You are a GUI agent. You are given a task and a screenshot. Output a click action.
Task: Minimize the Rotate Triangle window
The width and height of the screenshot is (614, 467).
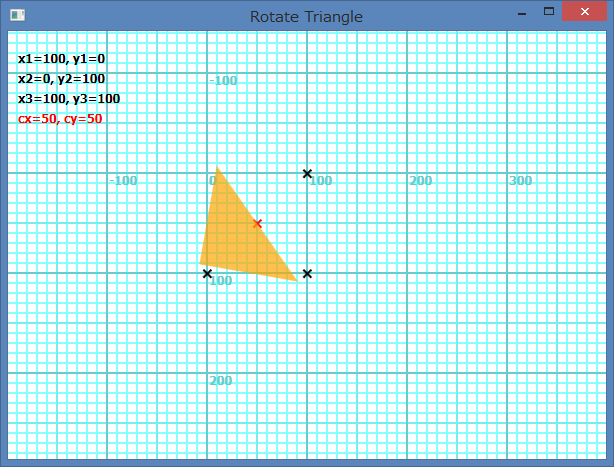522,13
